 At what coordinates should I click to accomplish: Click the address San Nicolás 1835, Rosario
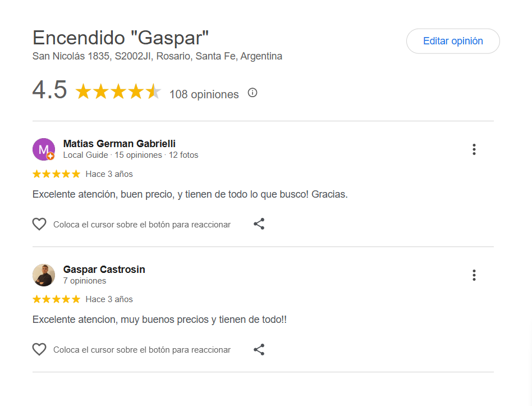click(x=157, y=56)
